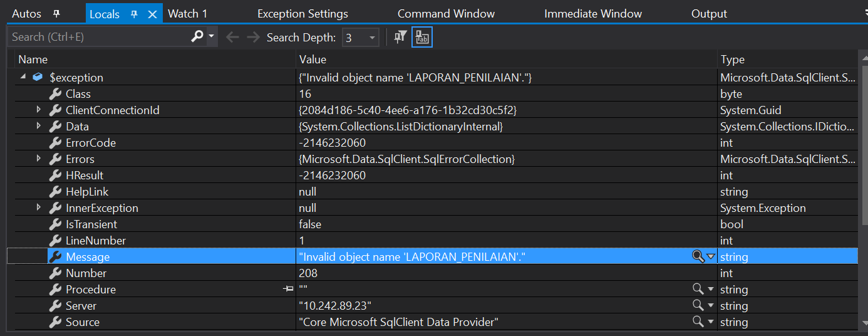Click the wrench icon beside ClientConnectionId
868x336 pixels.
(55, 110)
